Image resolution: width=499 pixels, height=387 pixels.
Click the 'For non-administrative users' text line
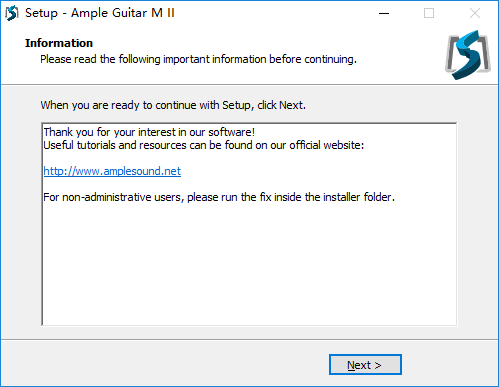219,197
